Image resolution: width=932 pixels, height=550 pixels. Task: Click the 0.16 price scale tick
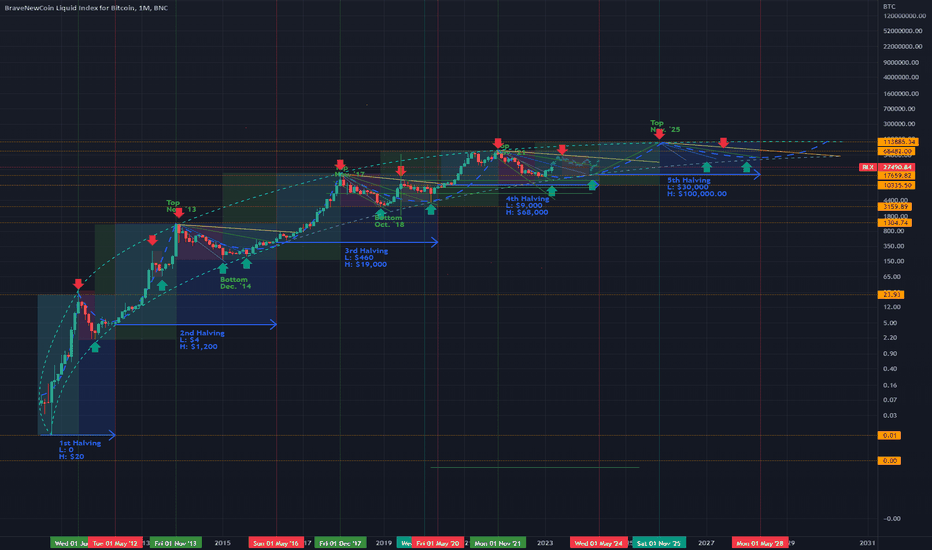[890, 385]
